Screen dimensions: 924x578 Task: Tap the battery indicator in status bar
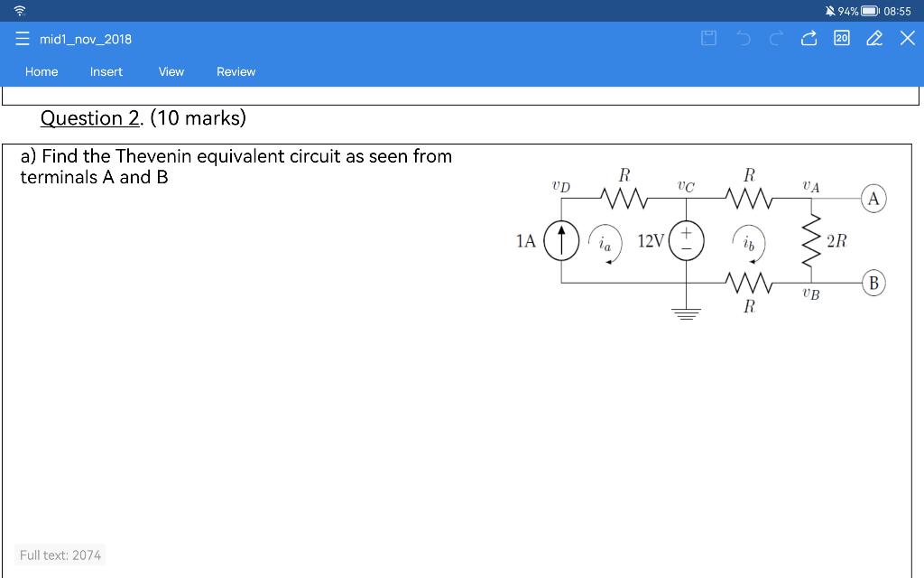[x=869, y=11]
